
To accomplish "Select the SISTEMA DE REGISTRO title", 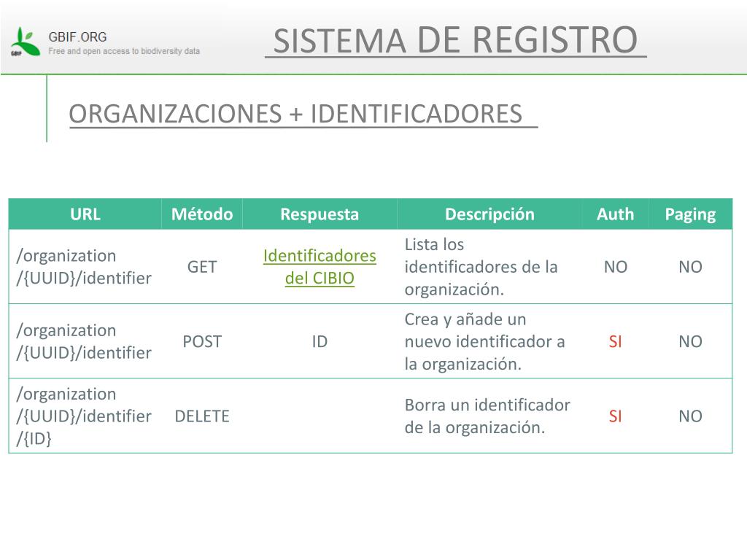I will pyautogui.click(x=455, y=40).
